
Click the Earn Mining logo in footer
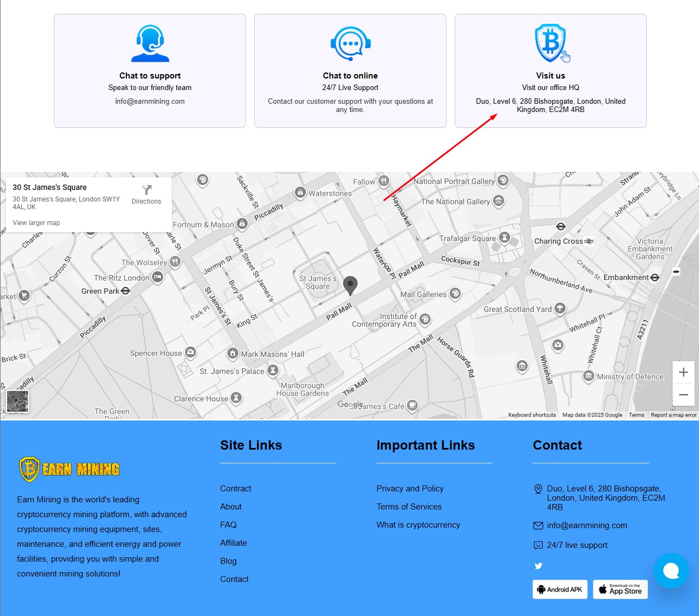tap(69, 469)
